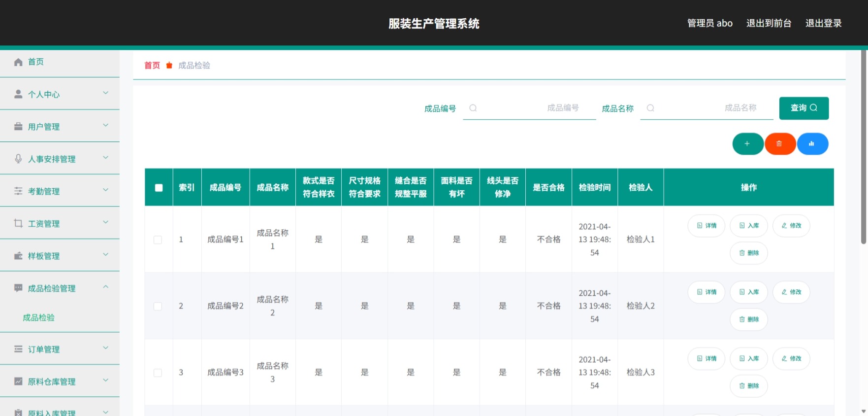Expand the 订单管理 chevron
868x416 pixels.
click(x=105, y=347)
